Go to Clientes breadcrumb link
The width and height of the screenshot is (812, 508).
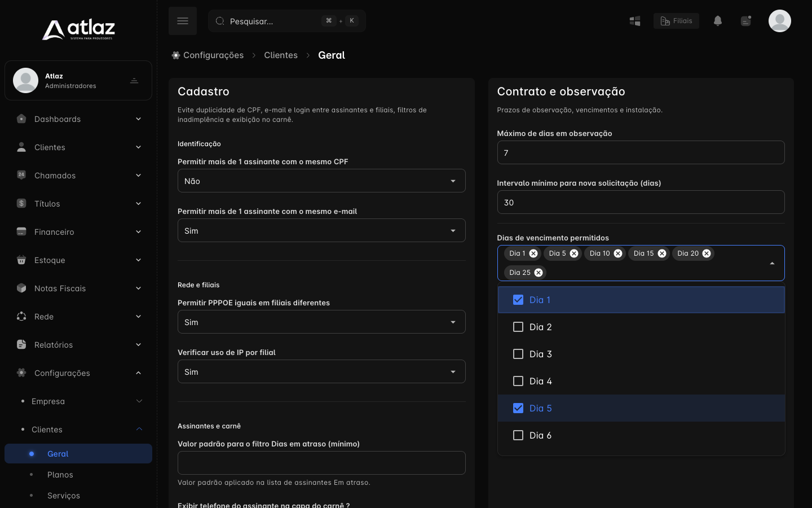(281, 55)
